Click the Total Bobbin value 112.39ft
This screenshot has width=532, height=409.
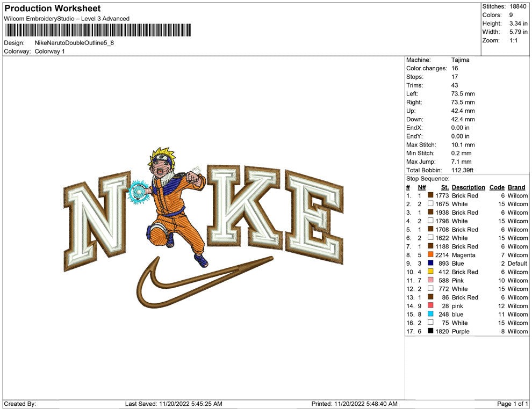(462, 170)
